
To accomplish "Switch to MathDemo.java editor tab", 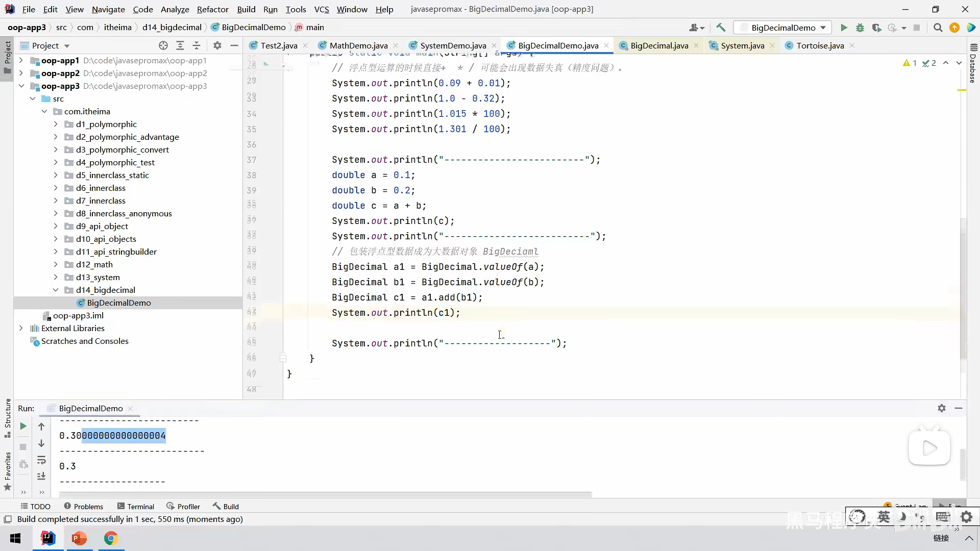I will (358, 45).
